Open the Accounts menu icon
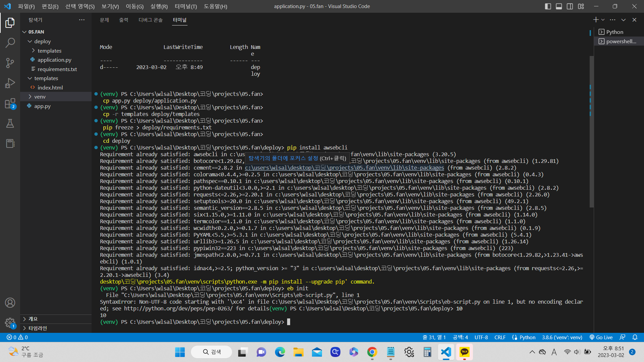Viewport: 644px width, 362px height. pyautogui.click(x=10, y=303)
